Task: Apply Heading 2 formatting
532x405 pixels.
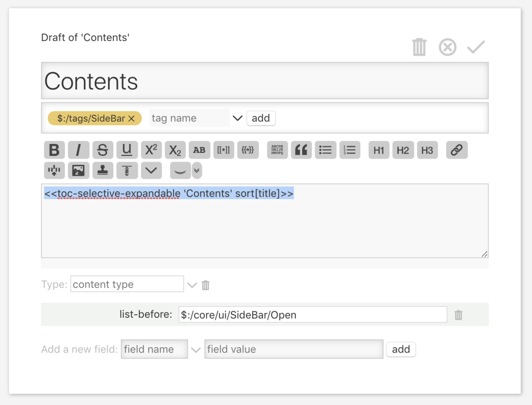Action: [x=403, y=150]
